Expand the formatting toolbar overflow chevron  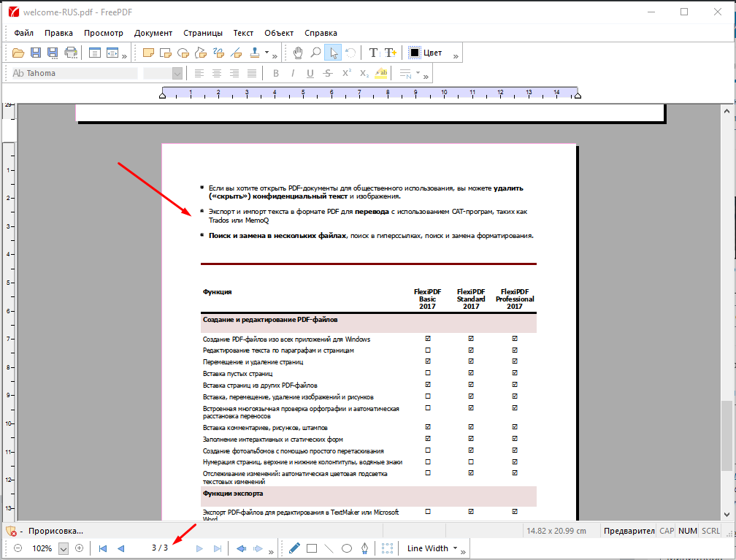[426, 77]
